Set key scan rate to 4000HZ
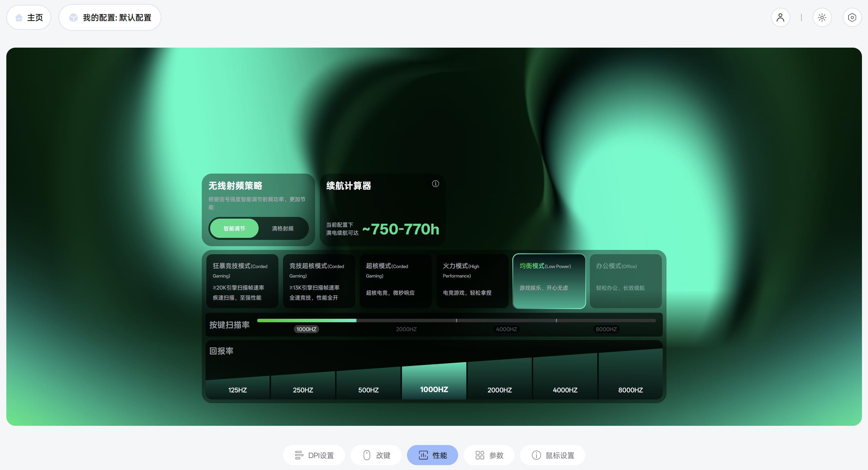This screenshot has width=868, height=470. coord(506,329)
